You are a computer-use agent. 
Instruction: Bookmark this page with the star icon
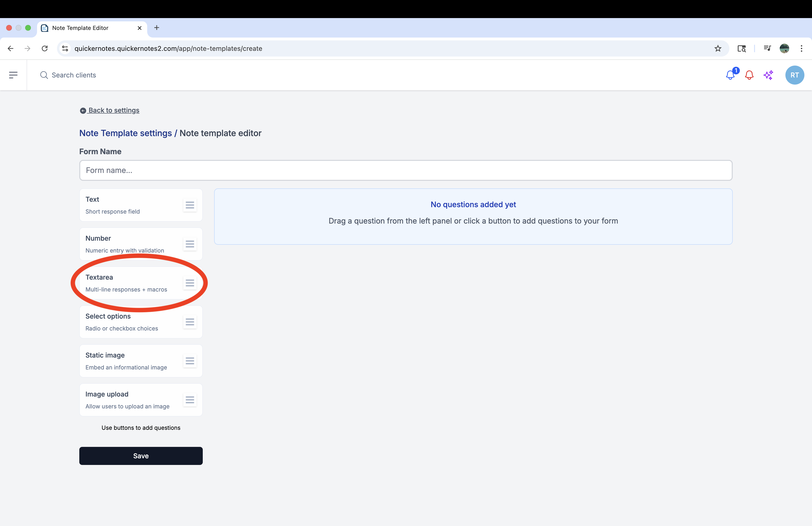point(718,48)
